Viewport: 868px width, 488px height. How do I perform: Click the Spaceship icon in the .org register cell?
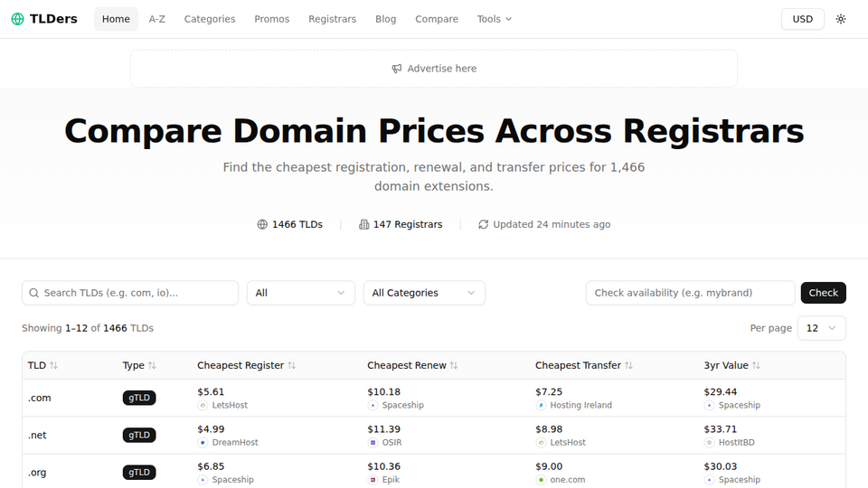(x=203, y=480)
